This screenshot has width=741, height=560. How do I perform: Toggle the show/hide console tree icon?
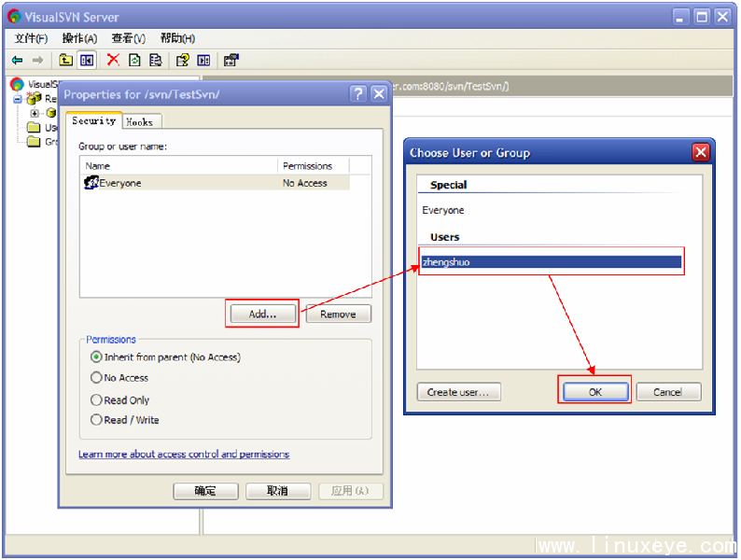click(x=87, y=60)
